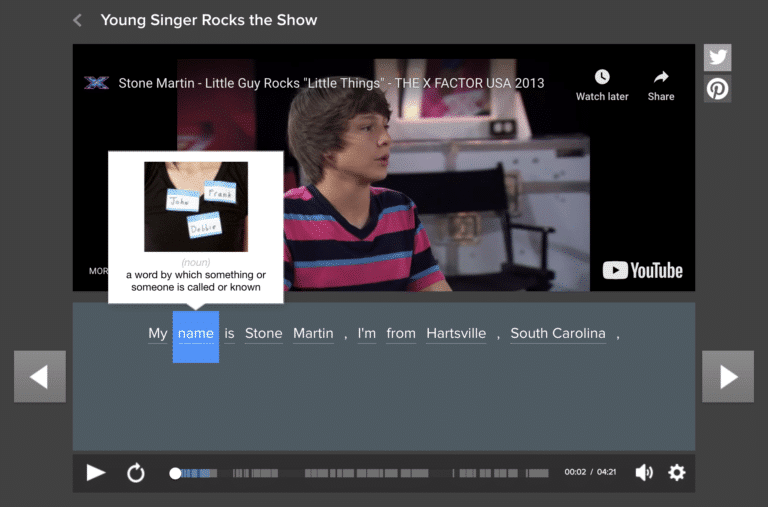Click the word "is" in the caption
The width and height of the screenshot is (768, 507).
pos(229,334)
